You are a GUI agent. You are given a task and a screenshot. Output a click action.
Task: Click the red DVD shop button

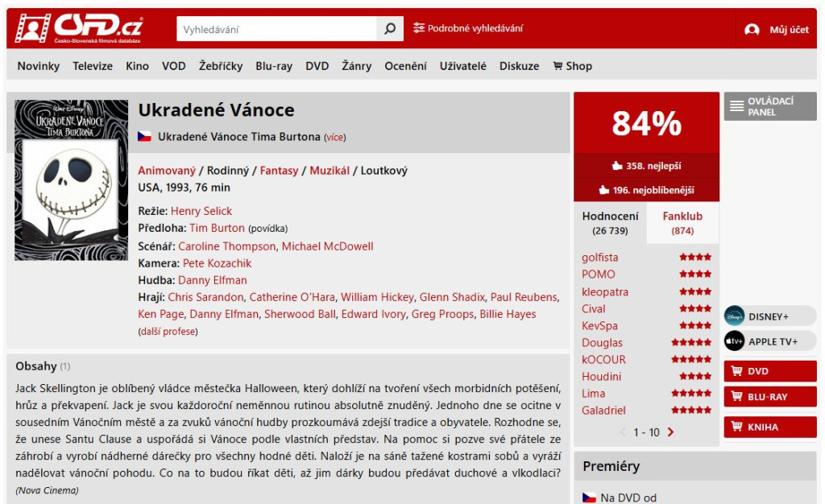(x=770, y=371)
